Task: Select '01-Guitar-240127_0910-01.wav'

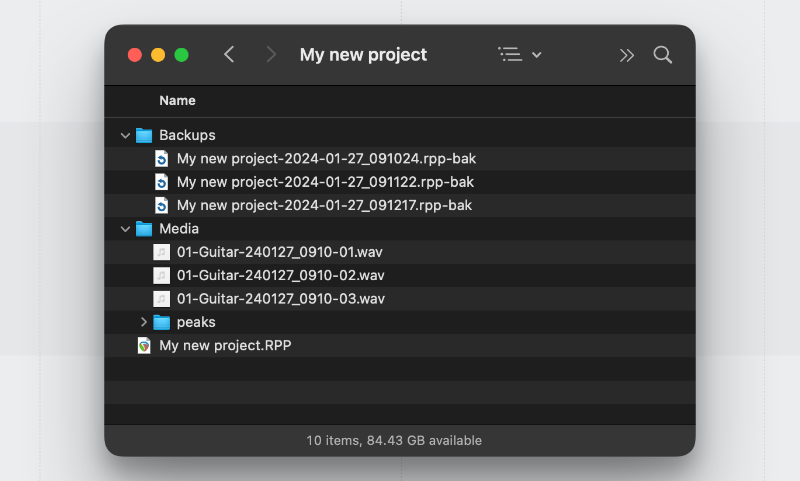Action: tap(280, 252)
